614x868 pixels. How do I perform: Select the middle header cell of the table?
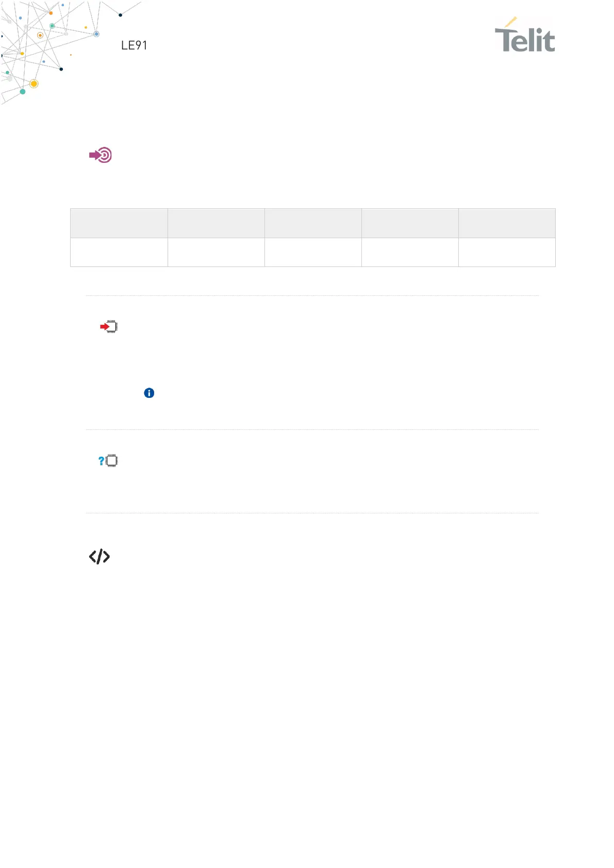click(313, 223)
